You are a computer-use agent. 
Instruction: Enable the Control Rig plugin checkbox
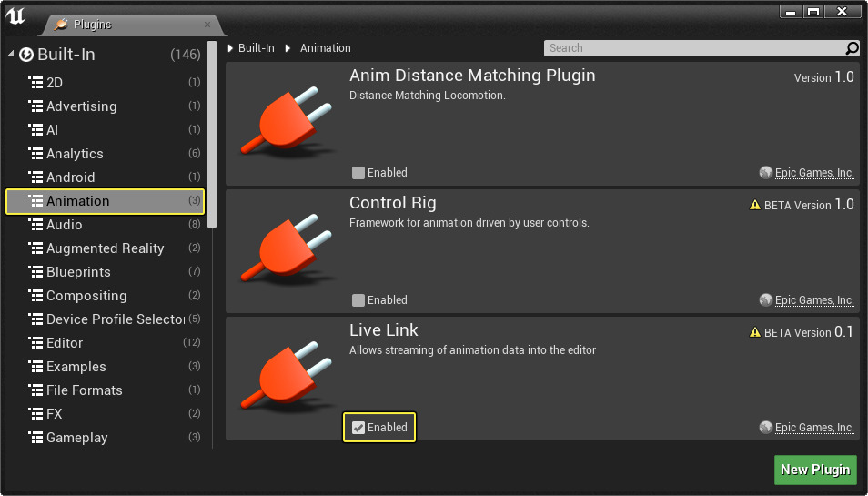tap(358, 300)
